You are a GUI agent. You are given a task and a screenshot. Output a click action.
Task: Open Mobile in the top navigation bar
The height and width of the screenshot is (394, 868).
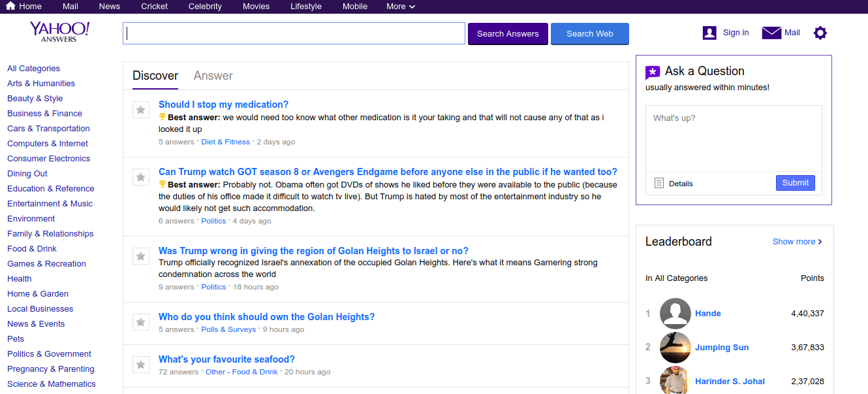click(x=355, y=7)
